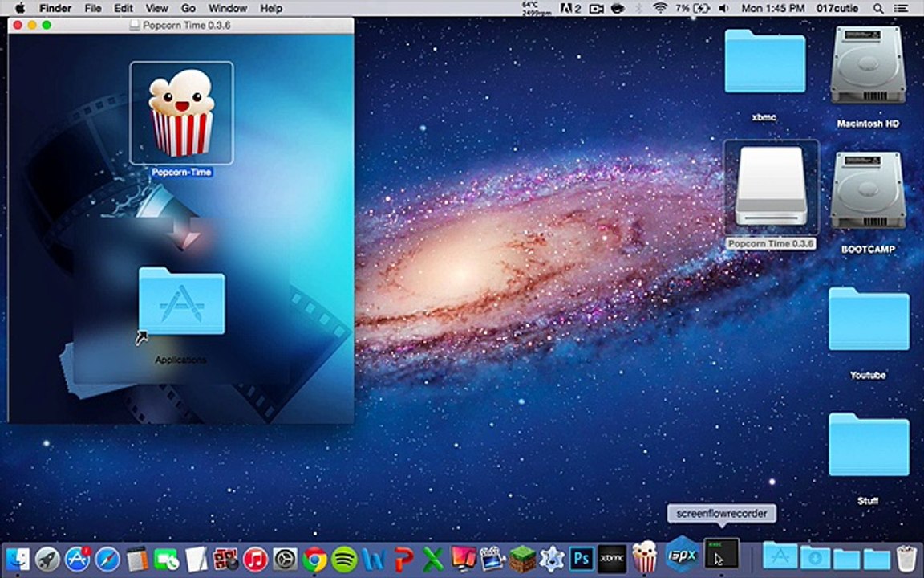
Task: Open the Edit menu
Action: coord(124,8)
